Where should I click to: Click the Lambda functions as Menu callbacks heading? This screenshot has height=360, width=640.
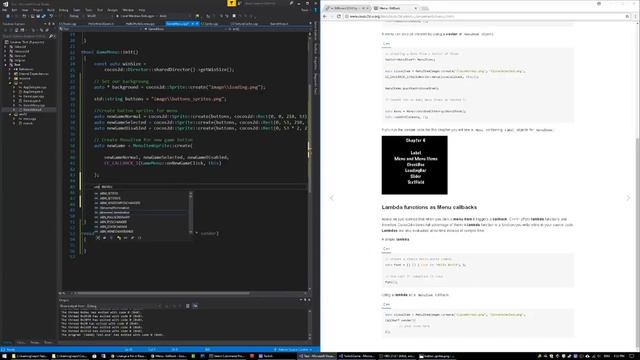click(x=429, y=207)
